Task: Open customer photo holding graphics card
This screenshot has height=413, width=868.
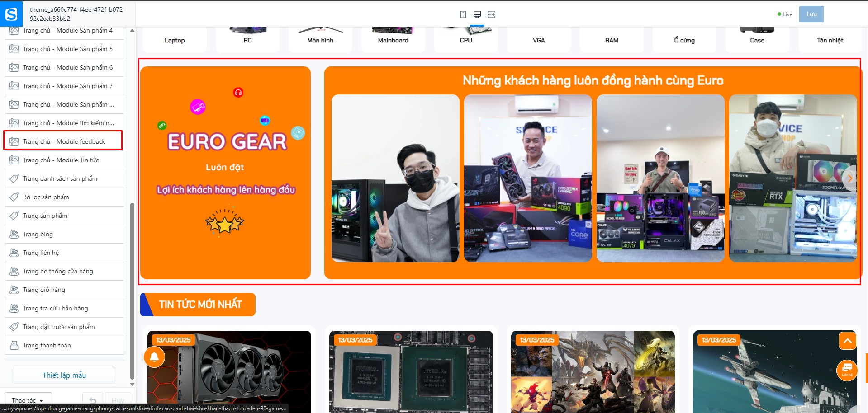Action: pos(528,178)
